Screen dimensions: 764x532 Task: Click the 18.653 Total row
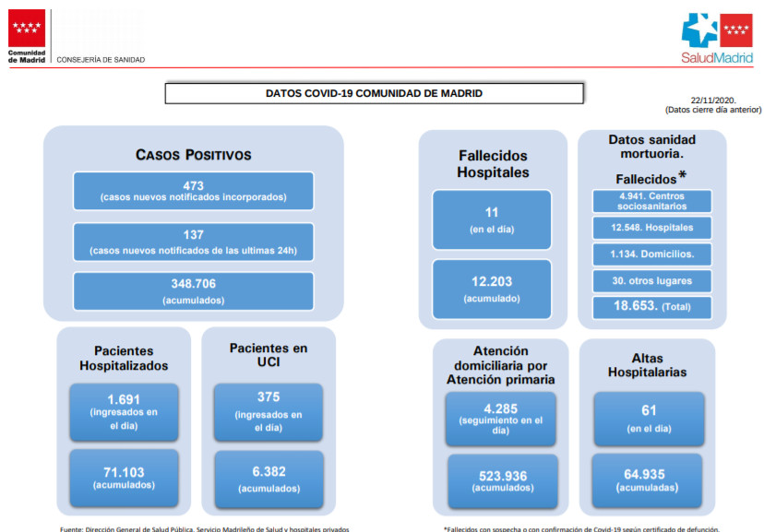[652, 306]
